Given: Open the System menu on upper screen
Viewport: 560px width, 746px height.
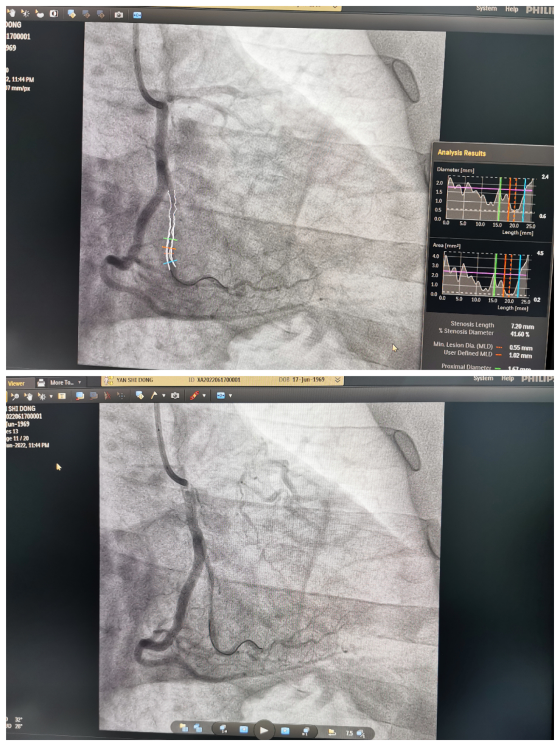Looking at the screenshot, I should pyautogui.click(x=486, y=9).
